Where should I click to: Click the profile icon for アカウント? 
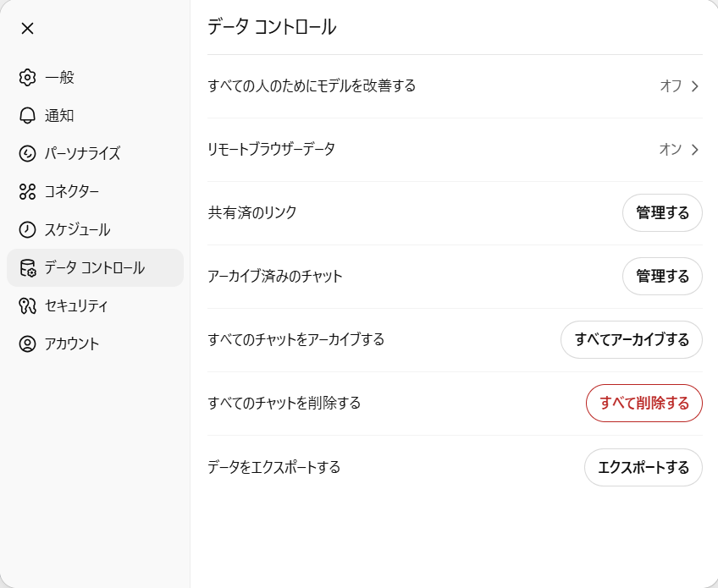click(27, 343)
